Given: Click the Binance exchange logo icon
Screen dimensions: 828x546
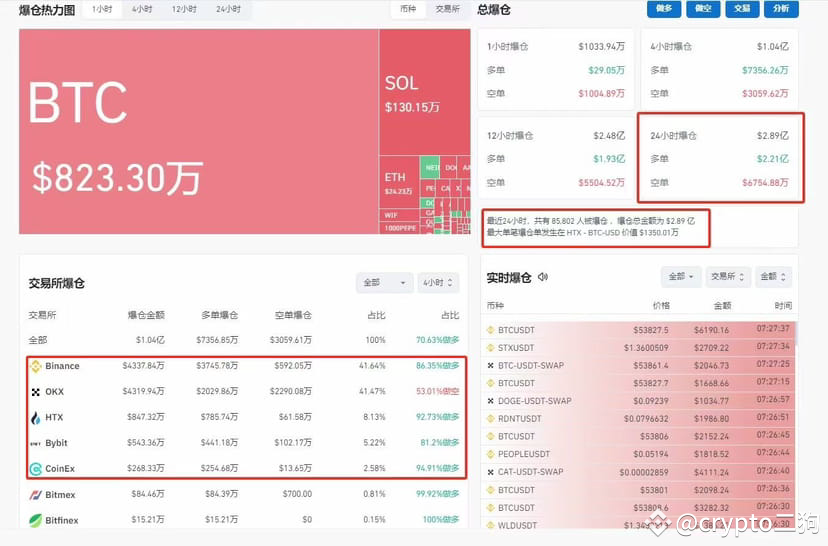Looking at the screenshot, I should [x=35, y=366].
